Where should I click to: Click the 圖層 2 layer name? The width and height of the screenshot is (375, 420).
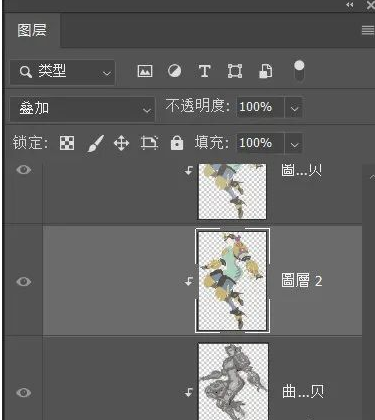(x=302, y=281)
